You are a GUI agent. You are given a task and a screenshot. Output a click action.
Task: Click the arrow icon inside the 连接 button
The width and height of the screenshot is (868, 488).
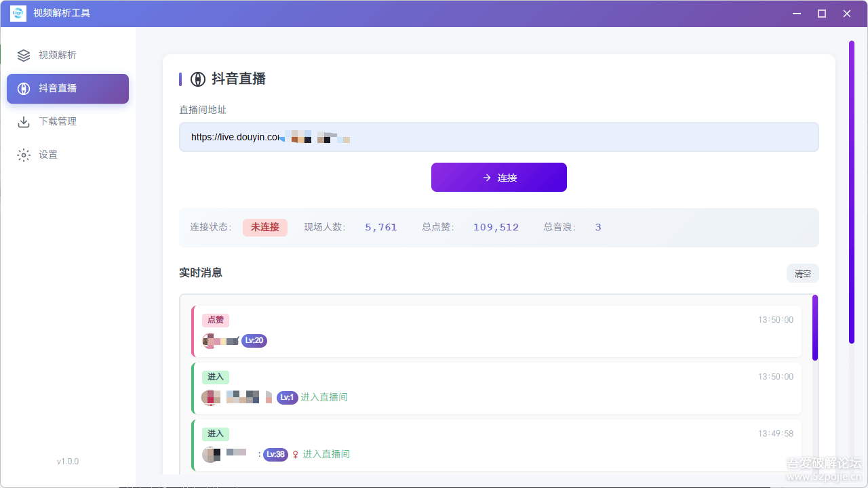click(486, 177)
